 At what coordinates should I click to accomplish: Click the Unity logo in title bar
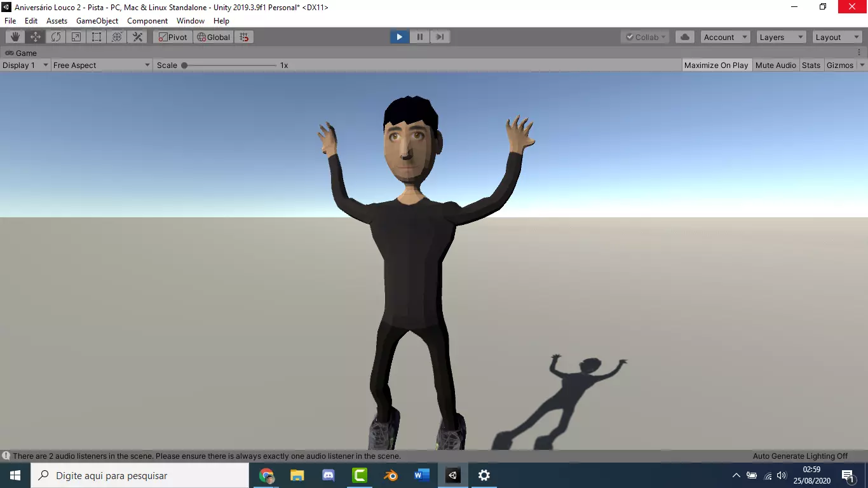(x=6, y=7)
